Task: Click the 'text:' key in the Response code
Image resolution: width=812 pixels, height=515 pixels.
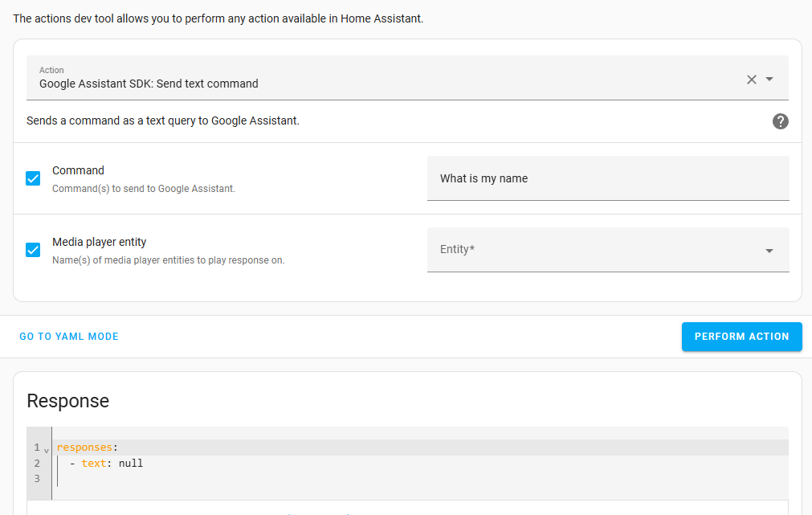Action: click(x=94, y=463)
